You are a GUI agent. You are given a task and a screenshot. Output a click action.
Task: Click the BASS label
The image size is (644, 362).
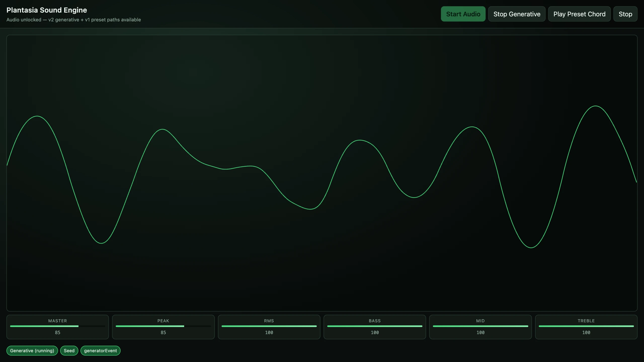(375, 321)
